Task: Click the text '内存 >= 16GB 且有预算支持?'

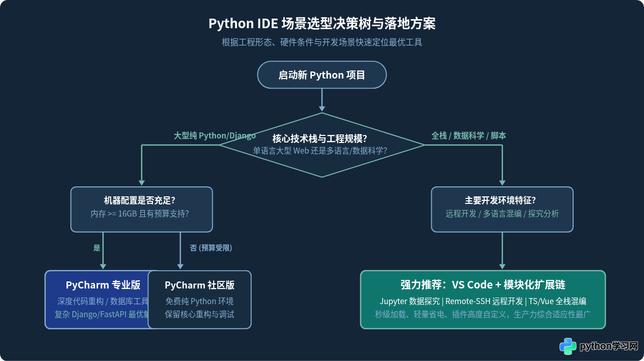Action: (140, 213)
